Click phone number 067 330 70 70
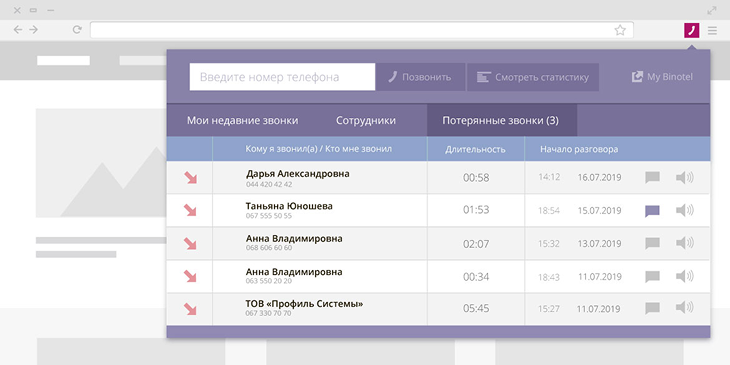 tap(269, 313)
